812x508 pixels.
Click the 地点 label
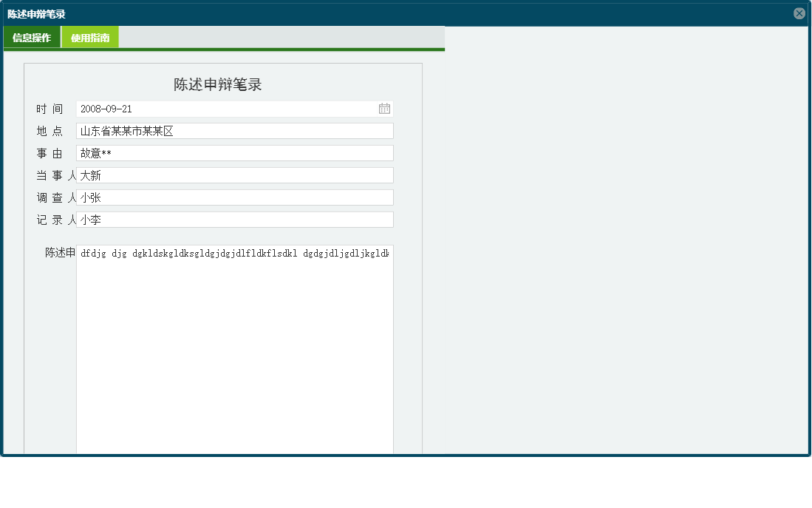tap(50, 131)
